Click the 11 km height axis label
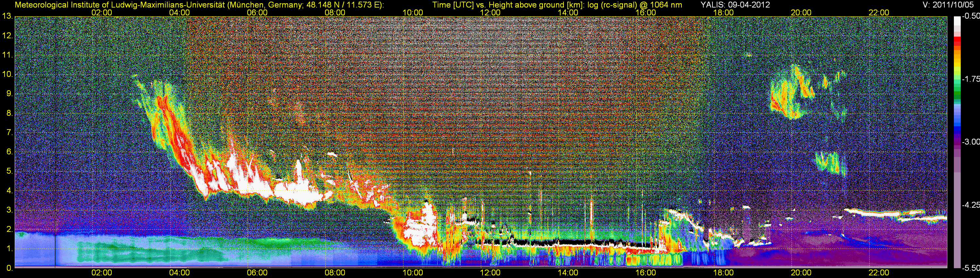This screenshot has height=278, width=980. click(x=7, y=55)
